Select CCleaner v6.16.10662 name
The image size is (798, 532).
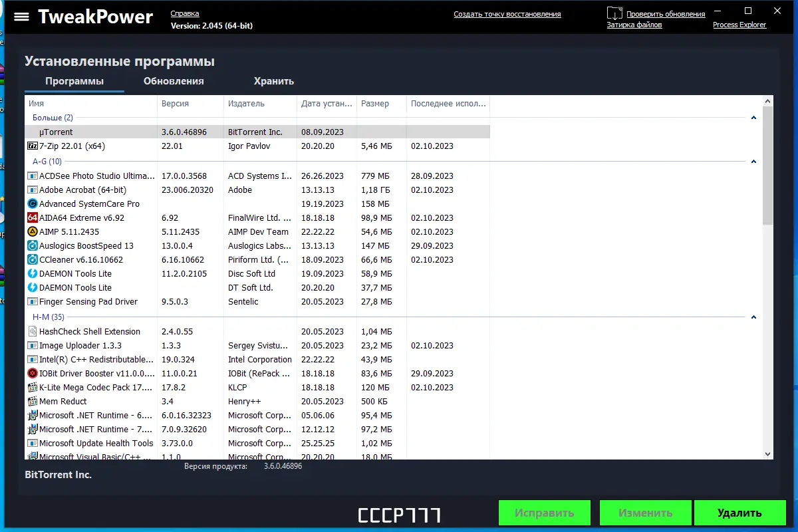click(x=81, y=260)
